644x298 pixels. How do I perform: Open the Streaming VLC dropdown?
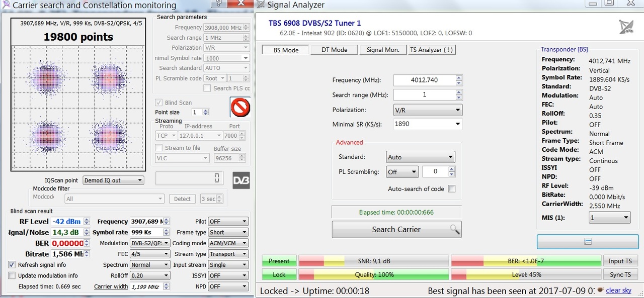pos(182,158)
